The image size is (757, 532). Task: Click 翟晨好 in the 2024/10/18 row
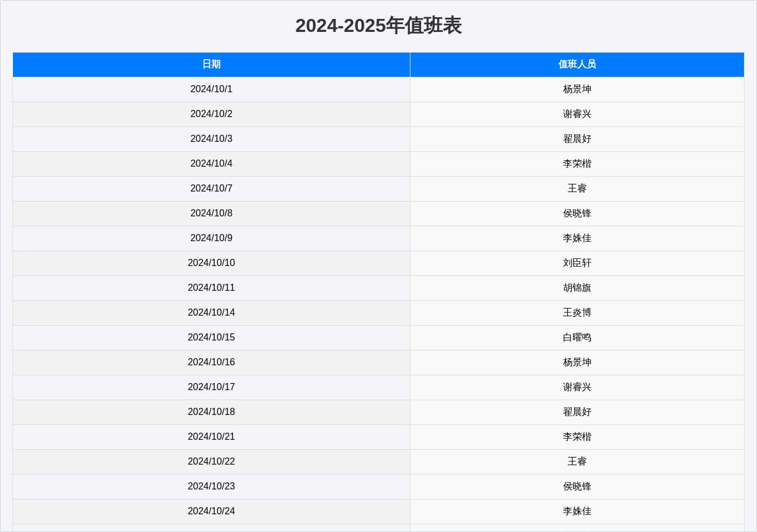point(577,412)
